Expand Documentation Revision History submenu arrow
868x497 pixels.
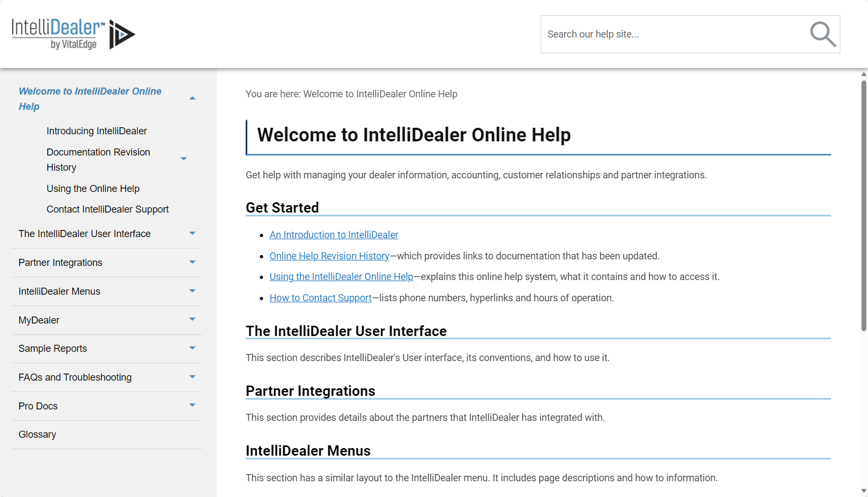pos(184,159)
